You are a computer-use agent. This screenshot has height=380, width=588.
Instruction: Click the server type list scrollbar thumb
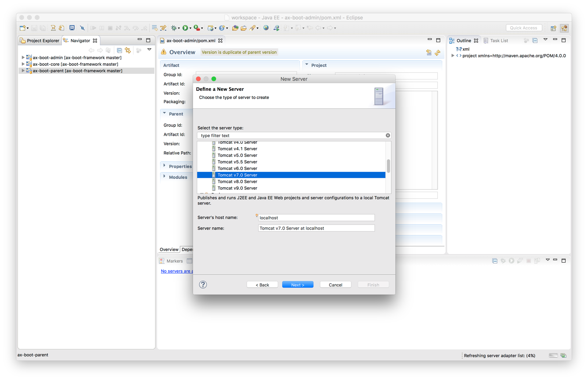click(388, 166)
